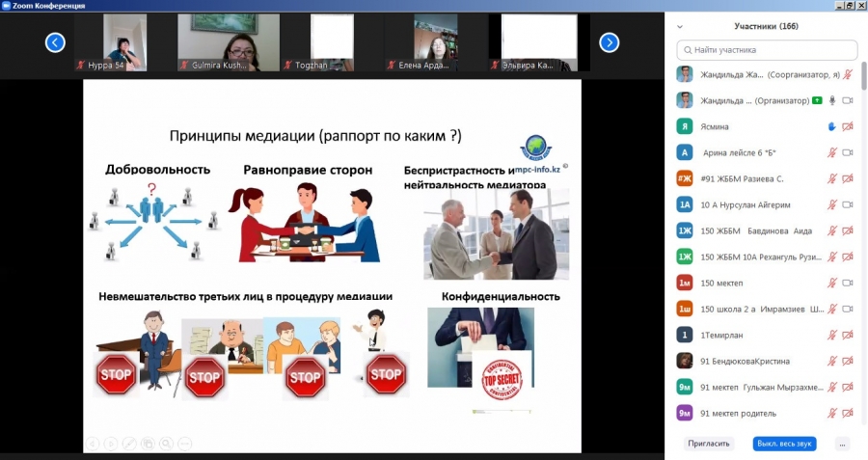Click Имрамзиев camera icon

click(x=848, y=309)
